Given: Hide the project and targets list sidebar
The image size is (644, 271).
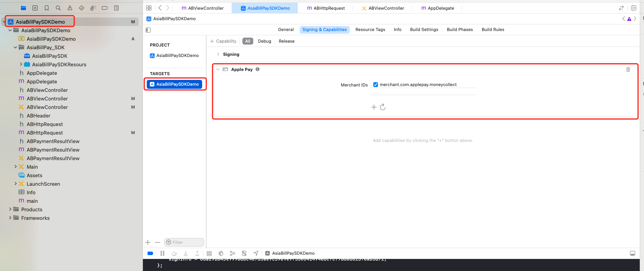Looking at the screenshot, I should [148, 30].
